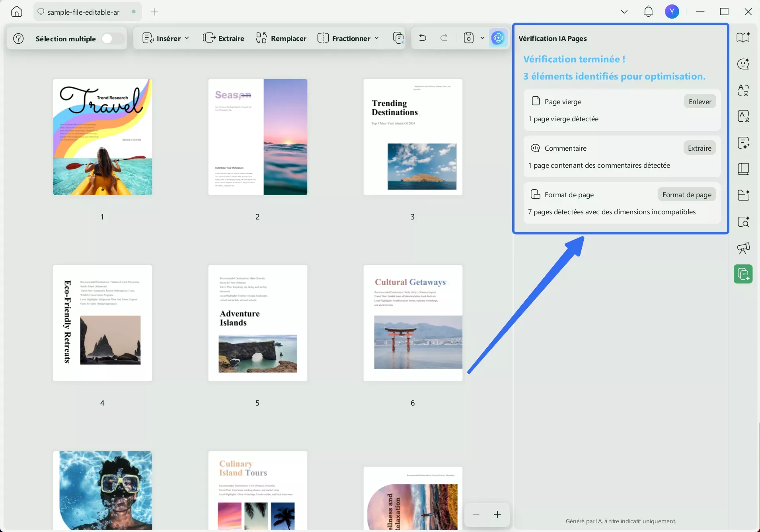760x532 pixels.
Task: Enable the Redo toolbar control
Action: 444,38
